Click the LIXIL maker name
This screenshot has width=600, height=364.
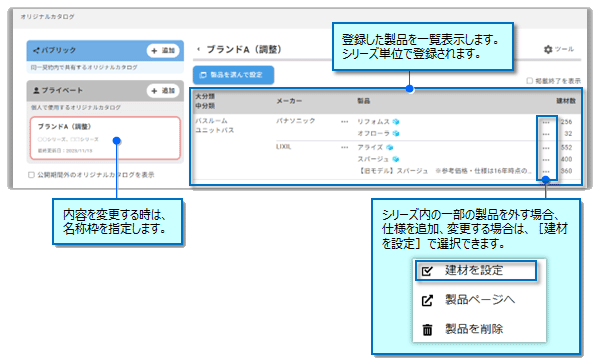click(x=284, y=147)
